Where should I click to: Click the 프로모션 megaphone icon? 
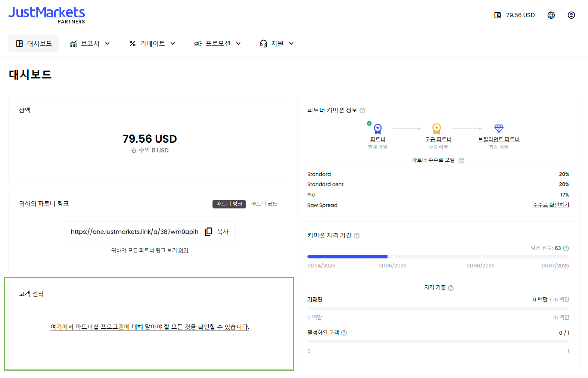click(198, 44)
